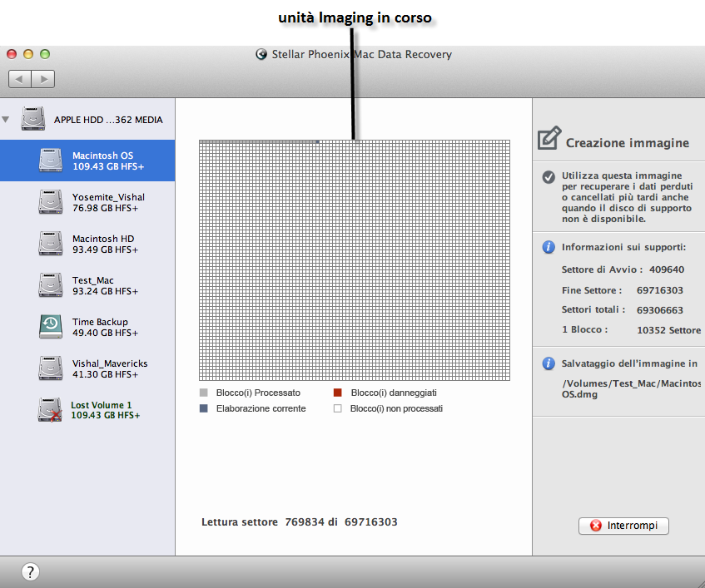Stop imaging with the Interrompi button

[623, 526]
